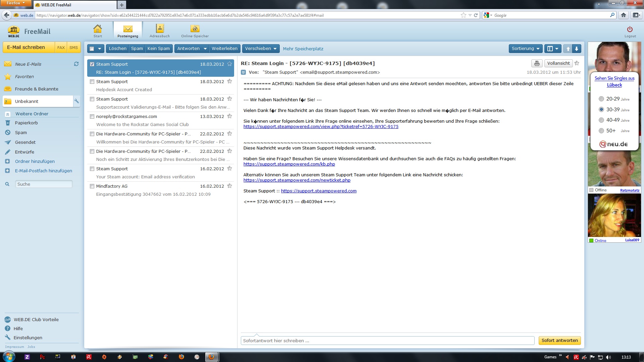Collapse the Weitere Ordner section
Viewport: 644px width, 362px height.
tap(8, 114)
